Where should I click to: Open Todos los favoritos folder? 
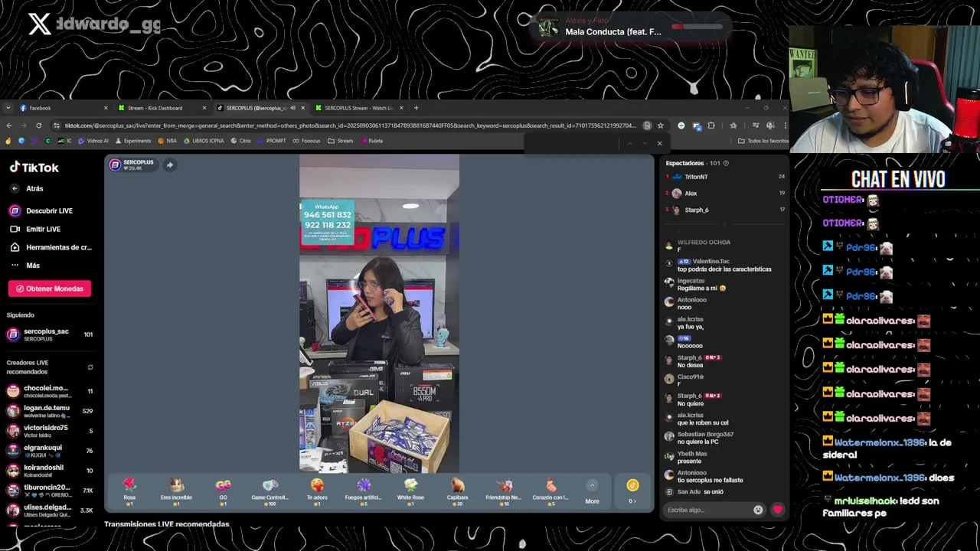(763, 141)
